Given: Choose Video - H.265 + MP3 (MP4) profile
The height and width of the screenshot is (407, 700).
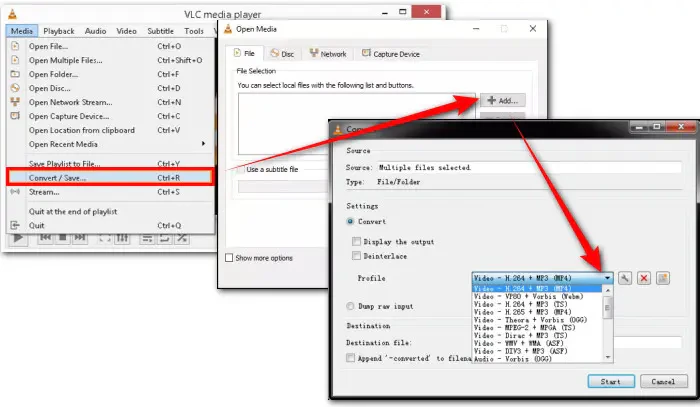Looking at the screenshot, I should pos(539,312).
